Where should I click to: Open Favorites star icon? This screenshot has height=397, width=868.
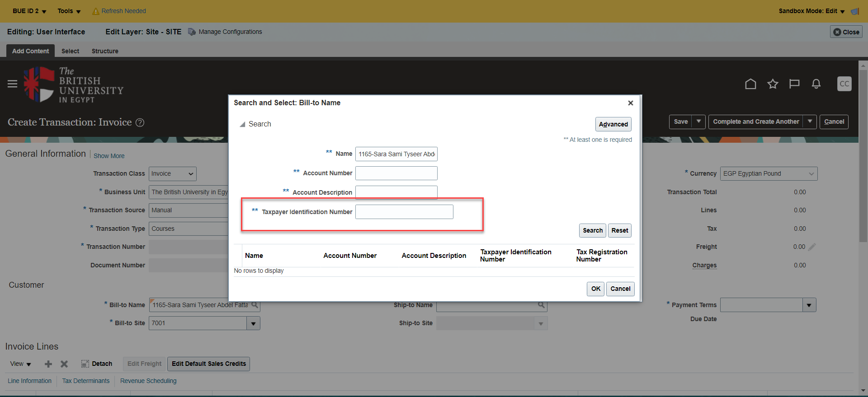[773, 84]
